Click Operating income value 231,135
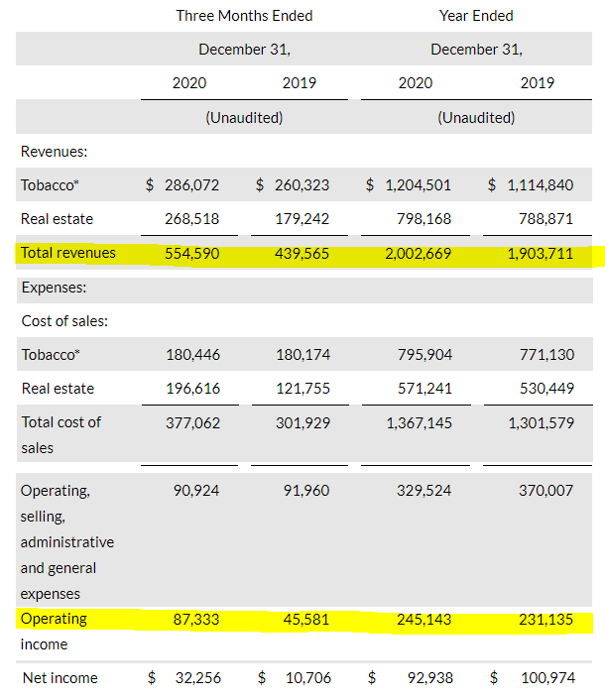 pyautogui.click(x=546, y=620)
